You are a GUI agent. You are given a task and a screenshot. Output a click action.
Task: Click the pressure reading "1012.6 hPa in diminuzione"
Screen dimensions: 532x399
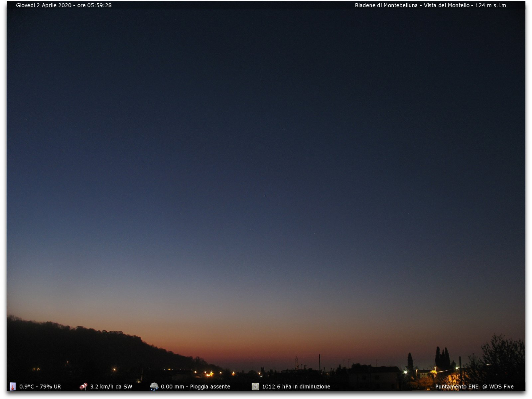pyautogui.click(x=296, y=387)
